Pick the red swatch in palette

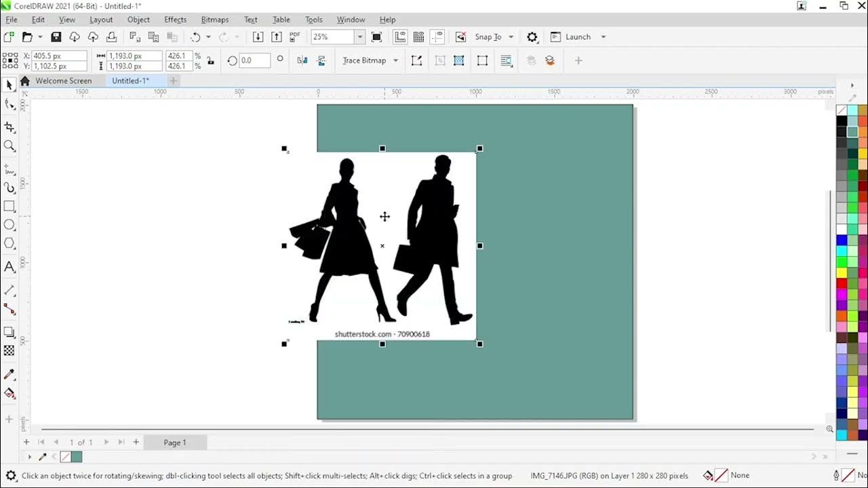(842, 283)
